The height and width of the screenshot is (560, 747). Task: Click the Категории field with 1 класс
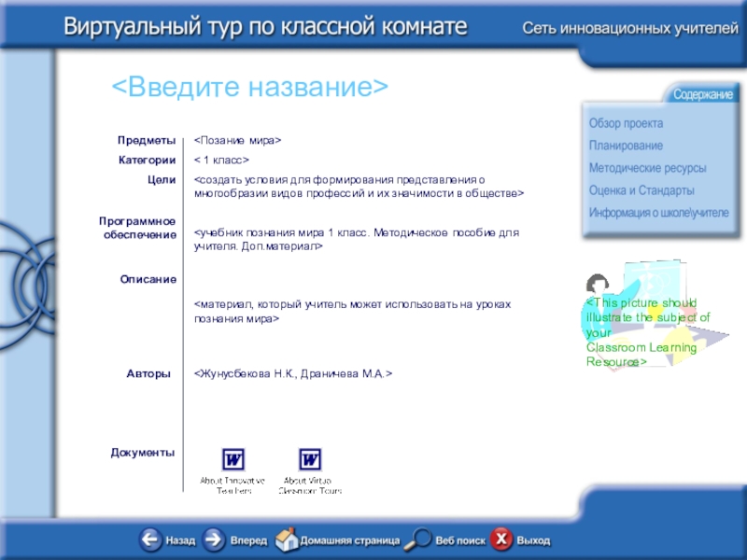pyautogui.click(x=220, y=160)
